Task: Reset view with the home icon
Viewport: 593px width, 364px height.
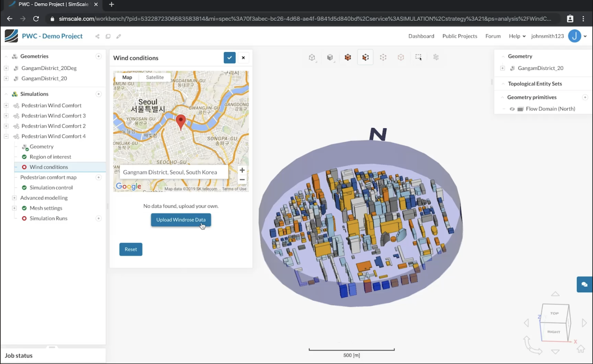Action: pyautogui.click(x=580, y=349)
